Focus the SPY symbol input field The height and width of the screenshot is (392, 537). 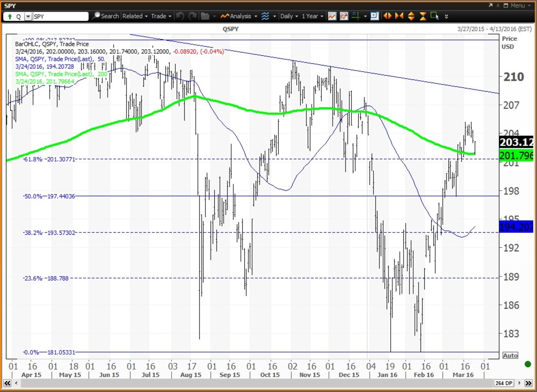[x=60, y=17]
